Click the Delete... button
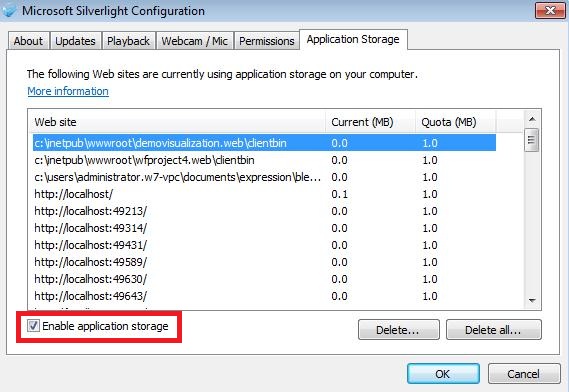The width and height of the screenshot is (569, 392). coord(398,330)
